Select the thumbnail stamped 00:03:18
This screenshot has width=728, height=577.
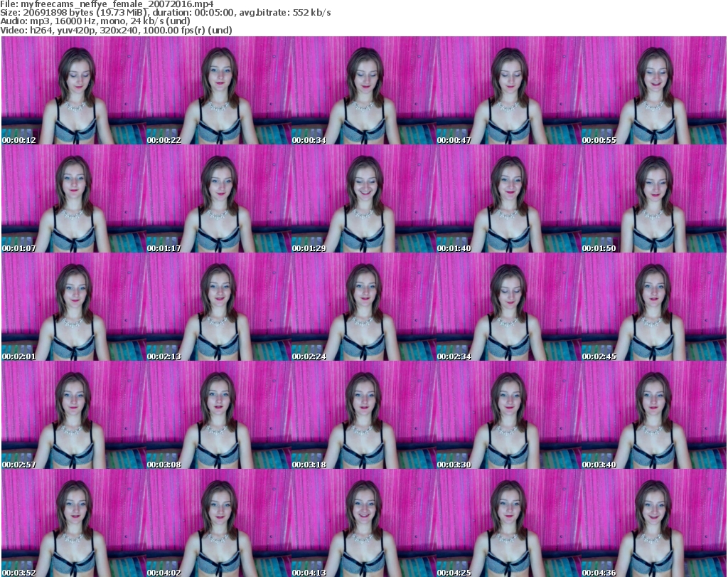[363, 415]
